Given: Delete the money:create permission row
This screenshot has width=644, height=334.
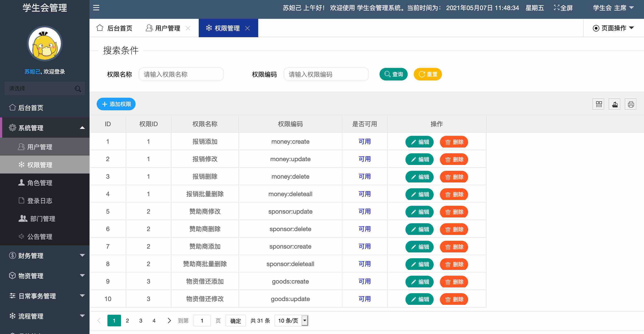Looking at the screenshot, I should [454, 142].
